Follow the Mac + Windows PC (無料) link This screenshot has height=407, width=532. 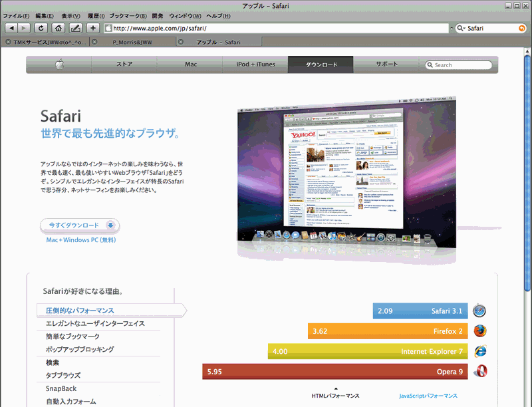[x=81, y=240]
